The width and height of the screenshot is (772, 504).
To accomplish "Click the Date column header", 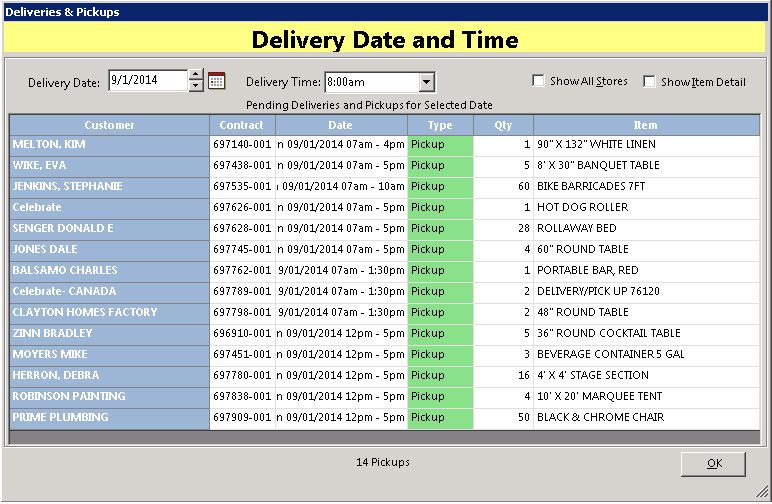I will click(x=340, y=125).
